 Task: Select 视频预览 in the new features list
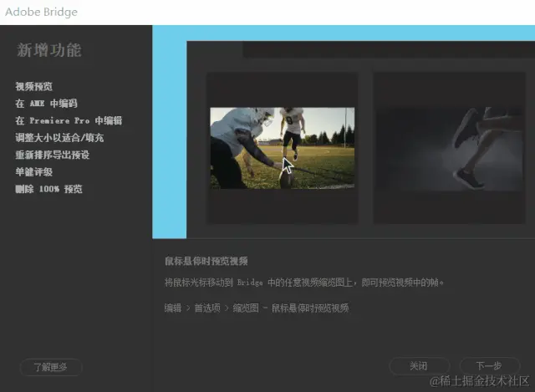pos(33,86)
